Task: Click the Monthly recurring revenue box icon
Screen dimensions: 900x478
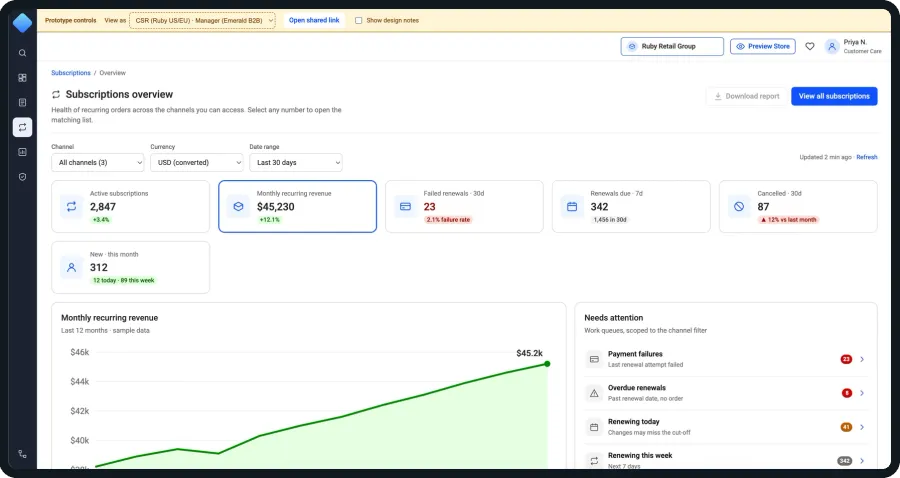Action: tap(238, 207)
